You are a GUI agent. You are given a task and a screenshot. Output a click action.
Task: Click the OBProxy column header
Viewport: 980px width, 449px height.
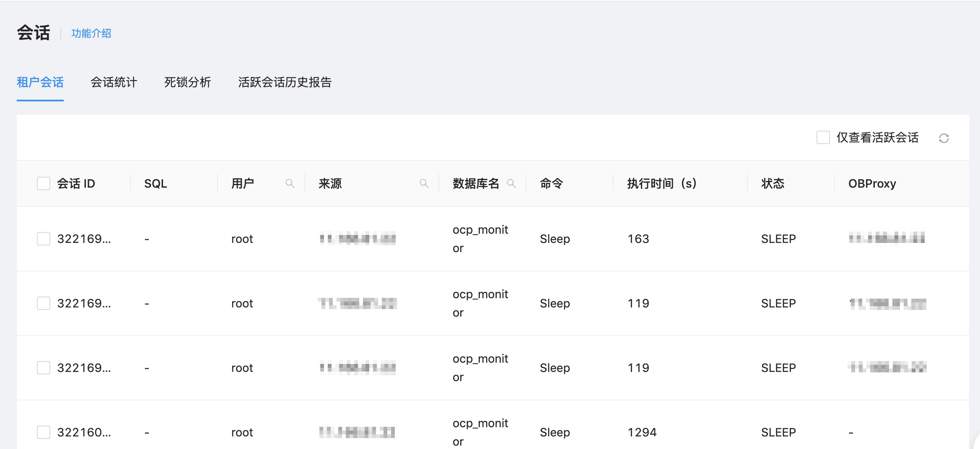(x=872, y=183)
